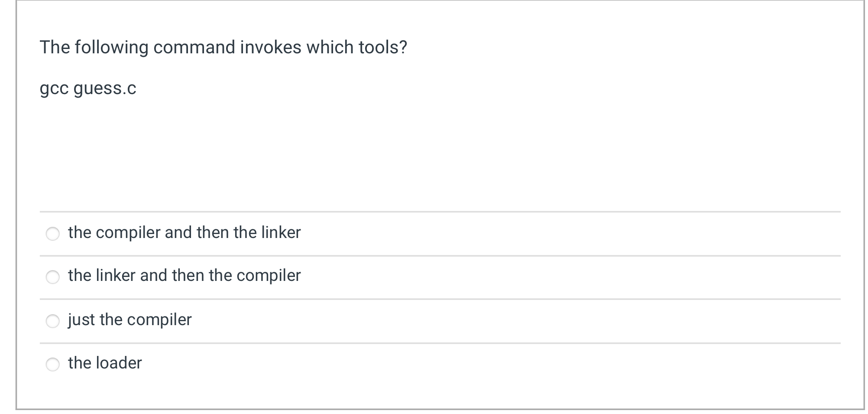Click the word 'loader' in last answer

point(119,363)
